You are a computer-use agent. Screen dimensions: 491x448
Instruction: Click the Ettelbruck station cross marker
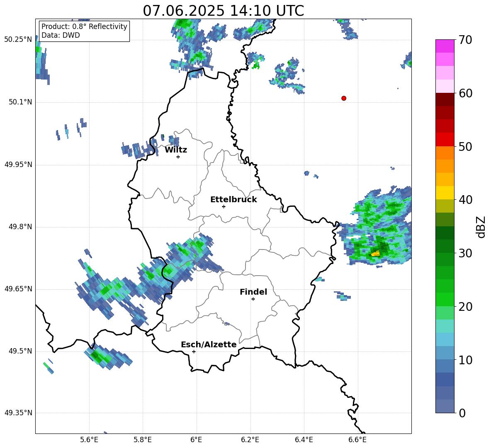(x=224, y=206)
